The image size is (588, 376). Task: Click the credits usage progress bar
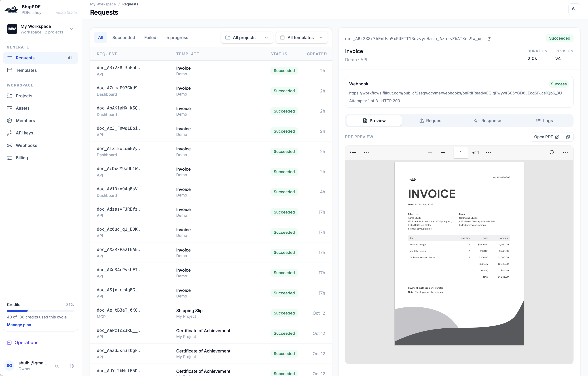[41, 311]
